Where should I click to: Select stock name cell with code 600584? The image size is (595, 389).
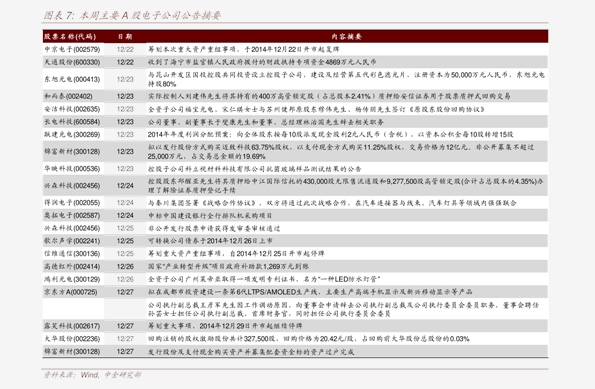click(x=72, y=122)
